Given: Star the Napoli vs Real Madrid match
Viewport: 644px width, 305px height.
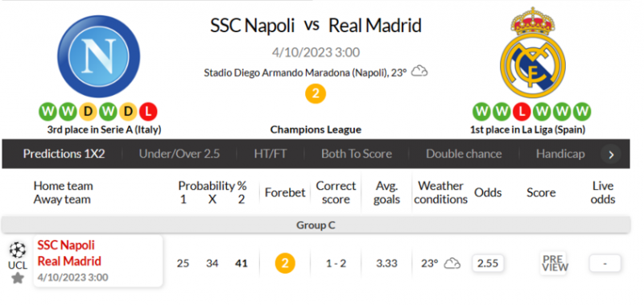Looking at the screenshot, I should coord(17,278).
